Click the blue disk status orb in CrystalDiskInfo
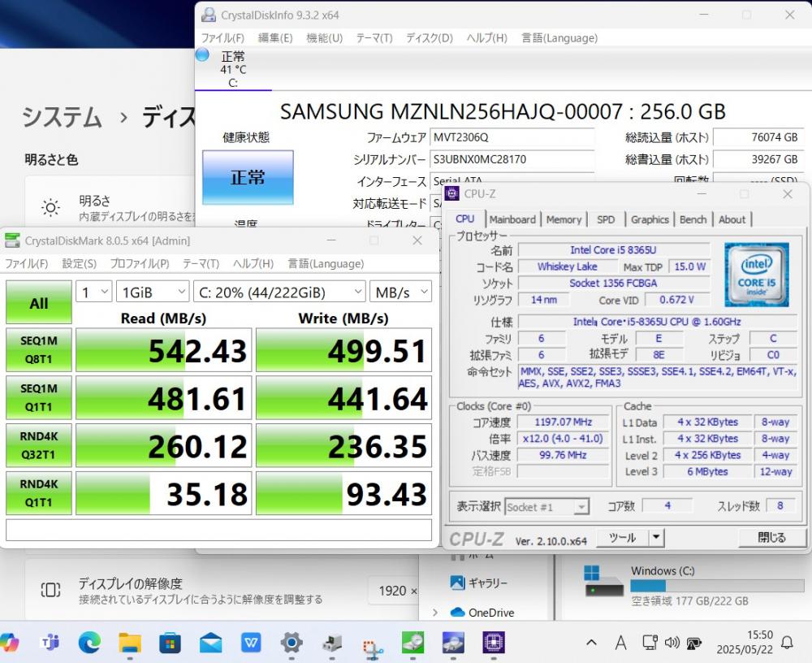Image resolution: width=812 pixels, height=663 pixels. click(x=202, y=55)
